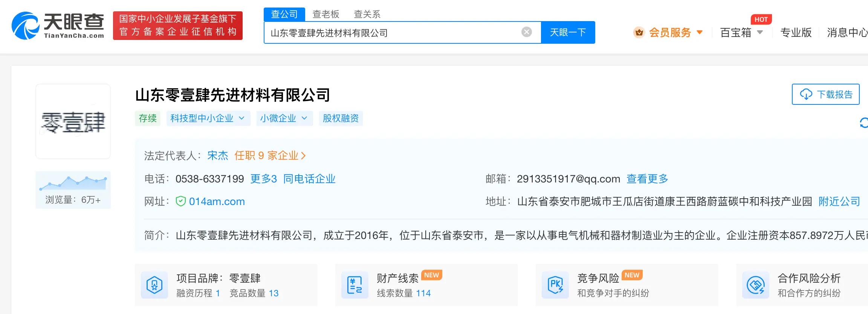Open the 财产线索 document icon
Viewport: 868px width, 314px height.
355,285
